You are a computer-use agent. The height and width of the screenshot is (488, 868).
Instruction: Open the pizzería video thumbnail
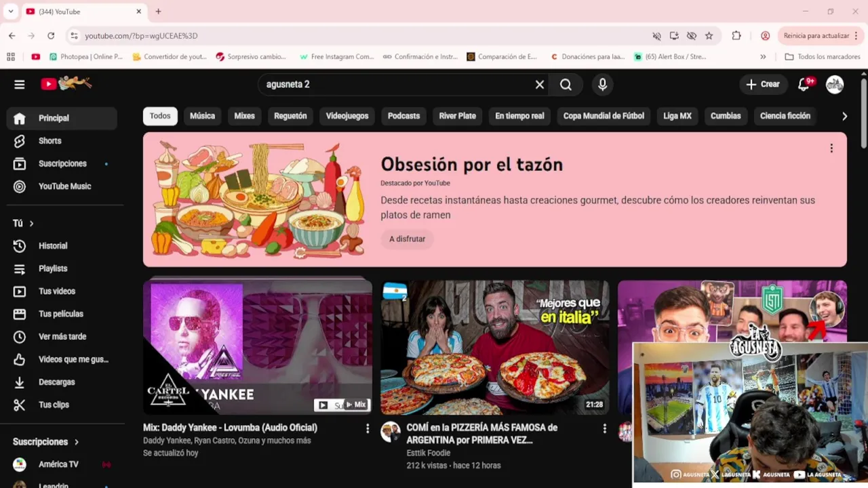point(495,348)
